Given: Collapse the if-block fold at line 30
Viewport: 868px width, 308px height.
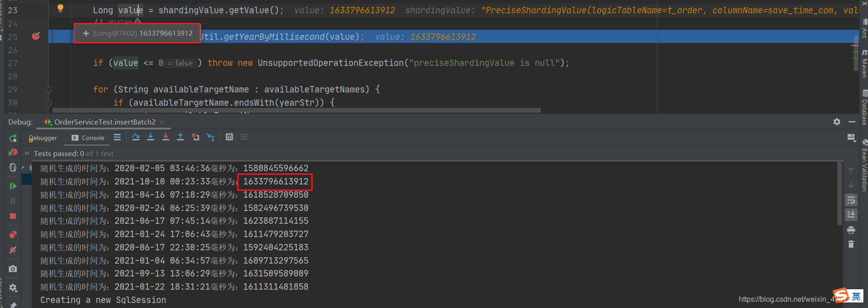Looking at the screenshot, I should point(49,103).
